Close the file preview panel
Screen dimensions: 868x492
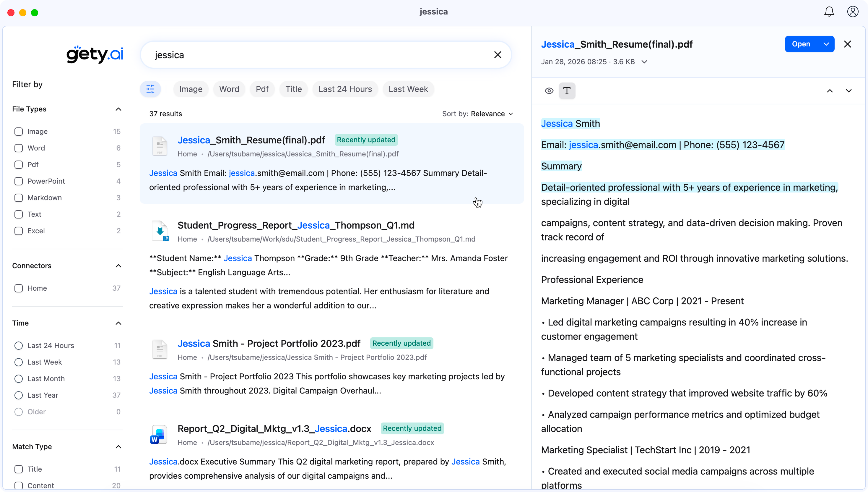click(847, 44)
